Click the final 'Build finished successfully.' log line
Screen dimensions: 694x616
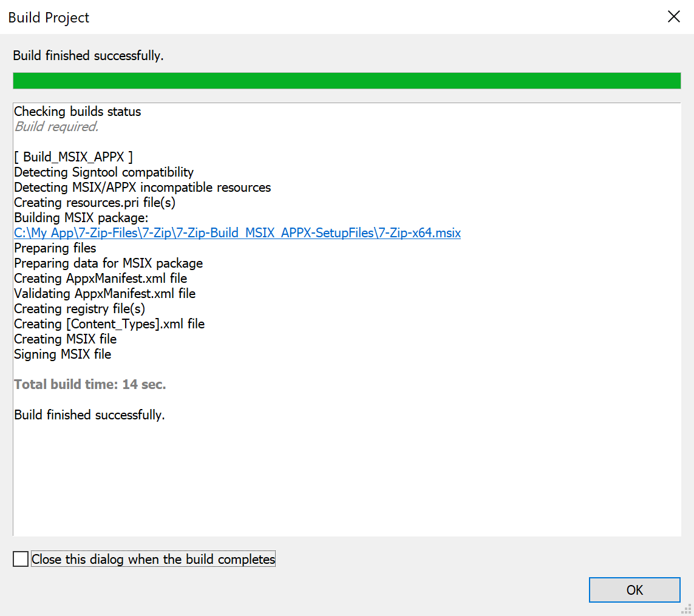coord(89,415)
